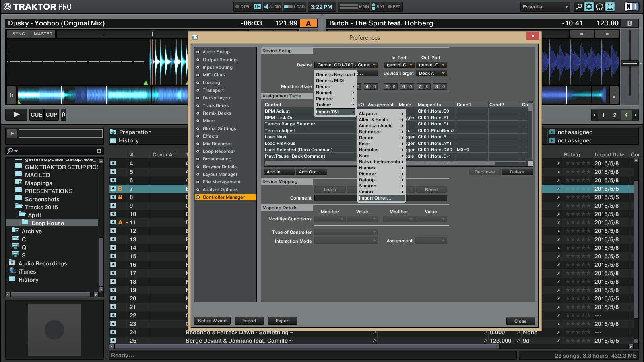This screenshot has height=362, width=644.
Task: Click in the browser search input field
Action: (x=60, y=133)
